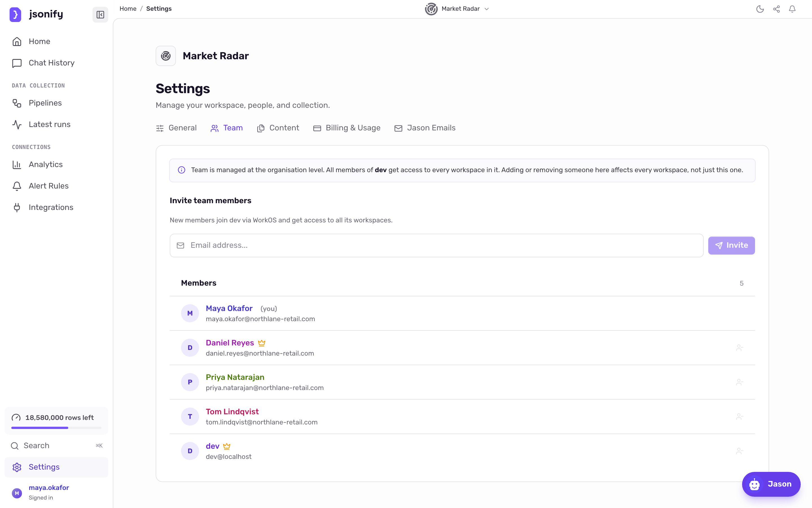812x508 pixels.
Task: Click daniel.reyes@northlane-retail.com email
Action: coord(260,353)
